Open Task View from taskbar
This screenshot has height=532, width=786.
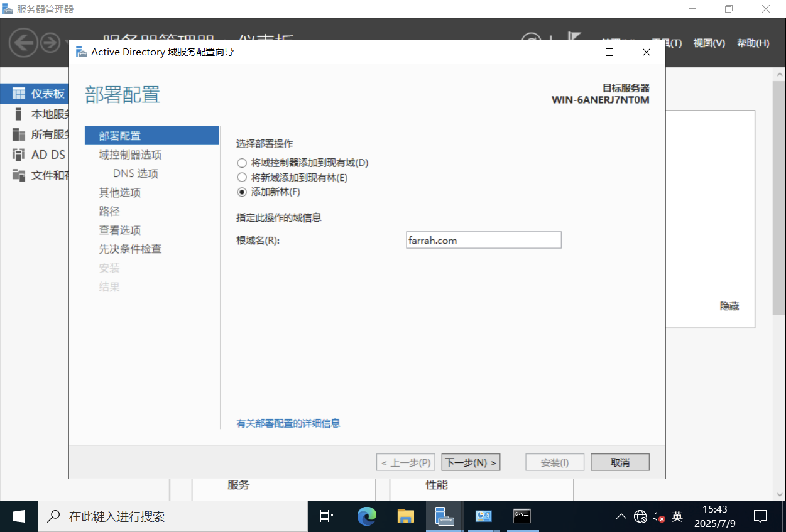pyautogui.click(x=327, y=516)
